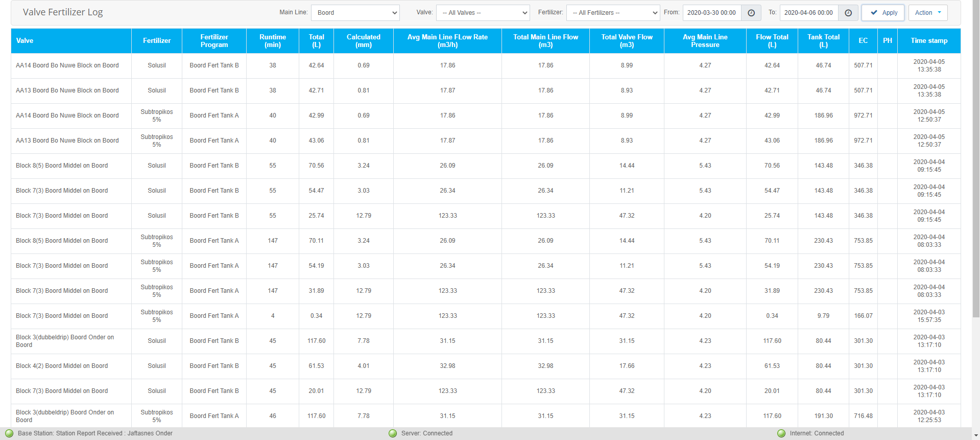Viewport: 980px width, 440px height.
Task: Expand the Main Line dropdown showing Boord
Action: [355, 13]
